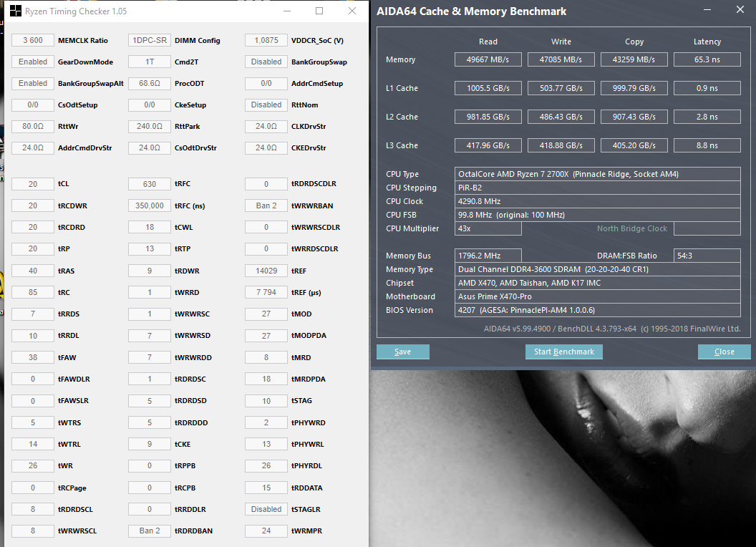756x547 pixels.
Task: Click the L2 Cache Copy value 907.43 GB/s
Action: click(x=634, y=117)
